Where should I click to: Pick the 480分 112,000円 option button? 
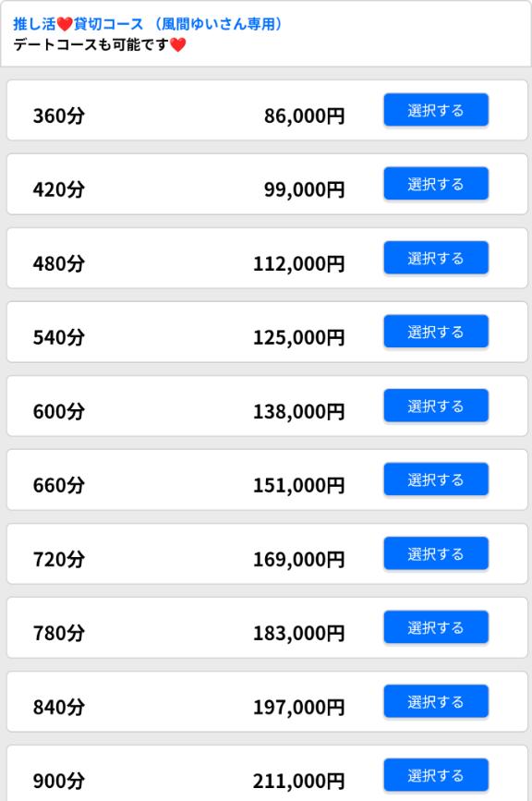pyautogui.click(x=436, y=258)
